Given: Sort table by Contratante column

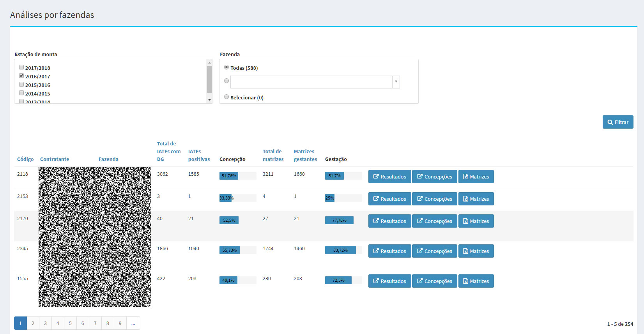Looking at the screenshot, I should point(55,159).
